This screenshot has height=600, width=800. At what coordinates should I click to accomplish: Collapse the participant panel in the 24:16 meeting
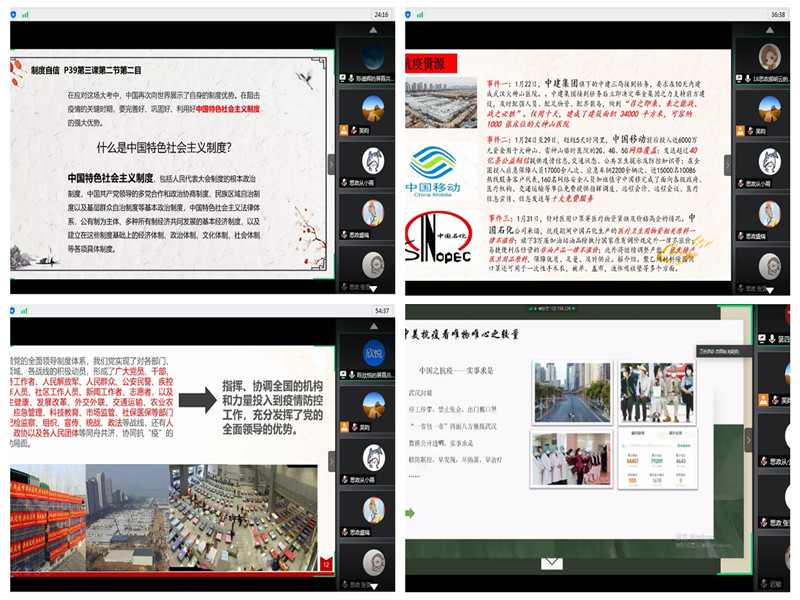[x=332, y=164]
